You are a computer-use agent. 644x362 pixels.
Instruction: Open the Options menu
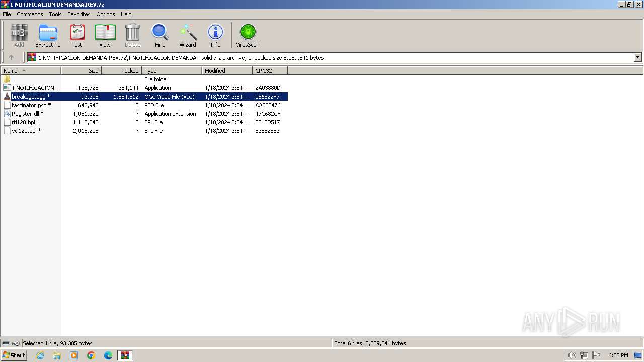(x=106, y=14)
